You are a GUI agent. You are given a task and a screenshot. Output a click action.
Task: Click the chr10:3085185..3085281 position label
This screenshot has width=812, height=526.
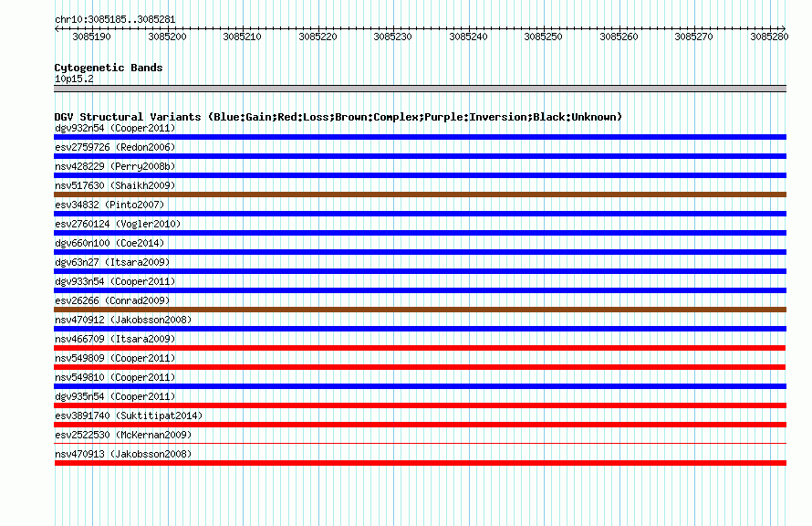click(x=115, y=19)
